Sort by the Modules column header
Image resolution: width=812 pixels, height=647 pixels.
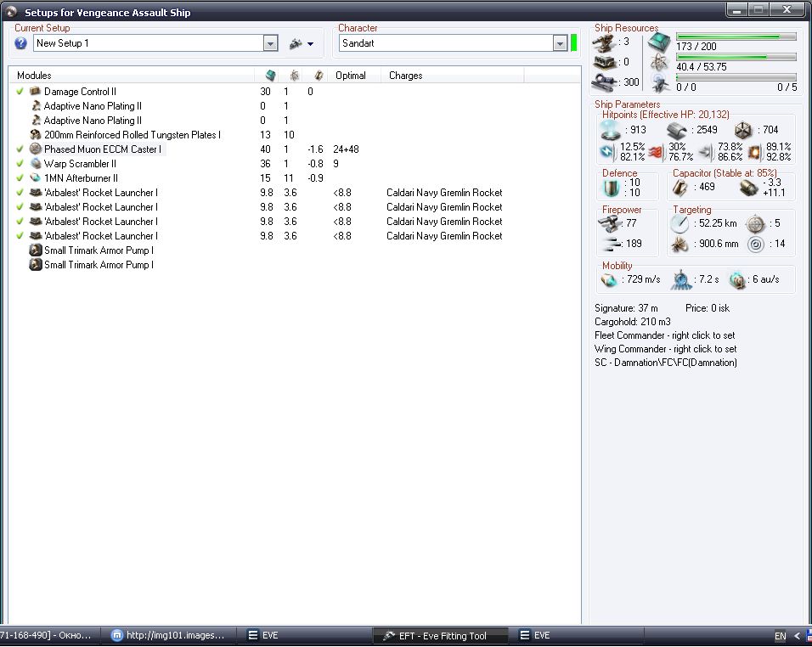coord(133,76)
